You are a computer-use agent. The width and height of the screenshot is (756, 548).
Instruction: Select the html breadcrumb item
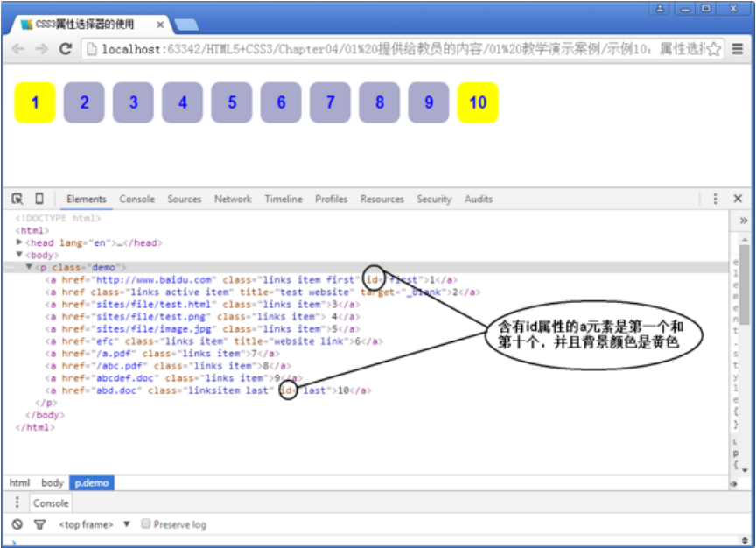click(x=19, y=483)
